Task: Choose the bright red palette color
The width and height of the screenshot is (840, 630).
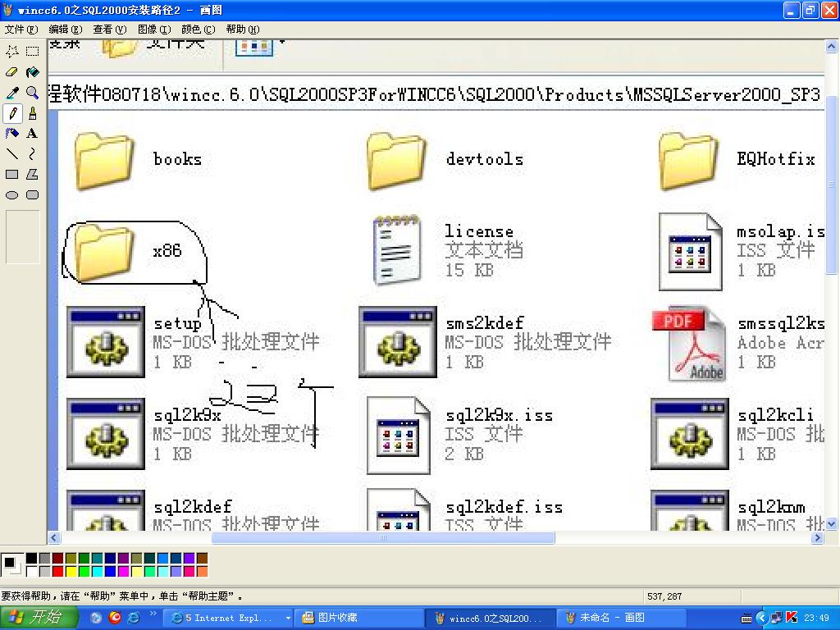Action: [x=58, y=572]
